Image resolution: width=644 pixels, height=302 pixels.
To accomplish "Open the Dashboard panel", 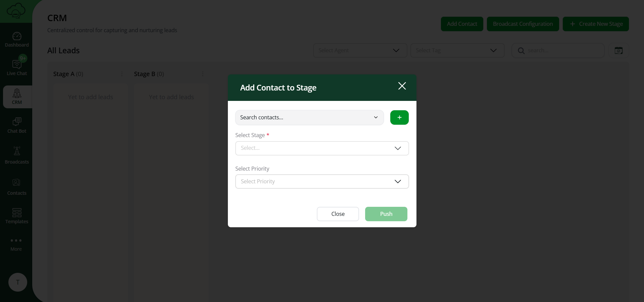I will (x=16, y=39).
